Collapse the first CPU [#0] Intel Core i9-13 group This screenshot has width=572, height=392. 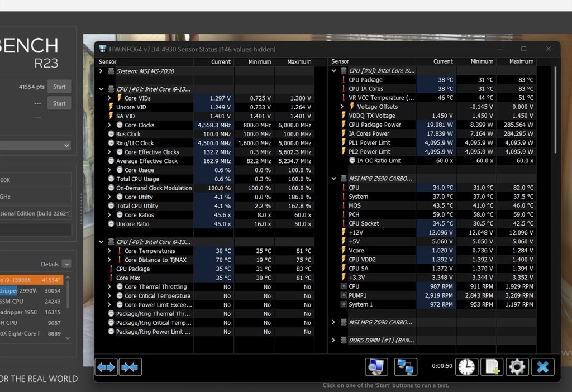click(x=101, y=89)
